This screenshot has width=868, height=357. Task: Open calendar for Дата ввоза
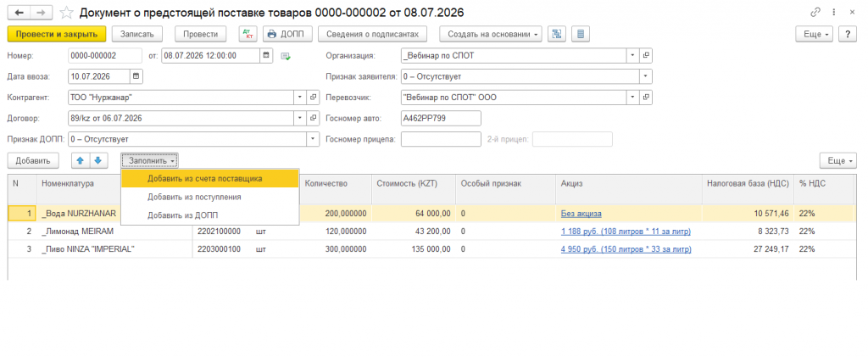136,76
